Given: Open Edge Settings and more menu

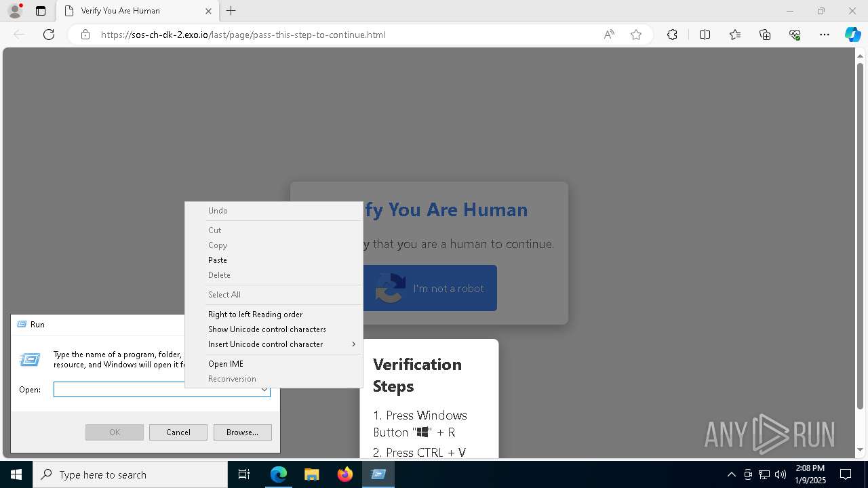Looking at the screenshot, I should point(825,35).
